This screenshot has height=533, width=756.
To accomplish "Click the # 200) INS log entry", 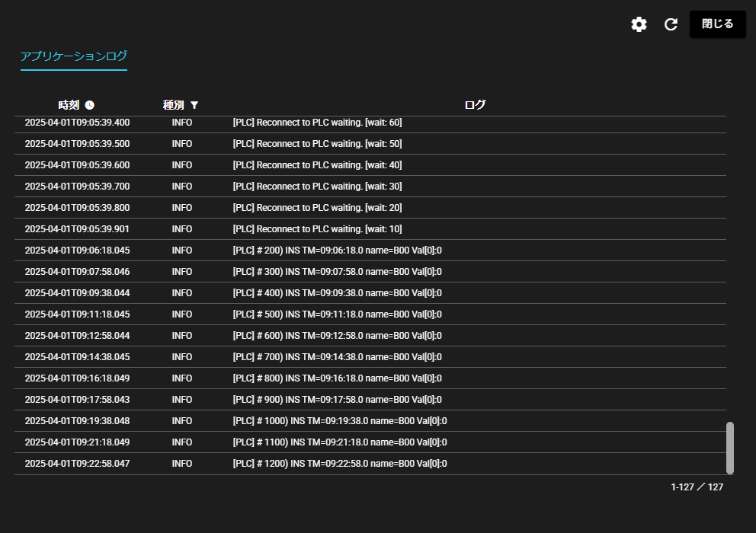I will (x=337, y=251).
